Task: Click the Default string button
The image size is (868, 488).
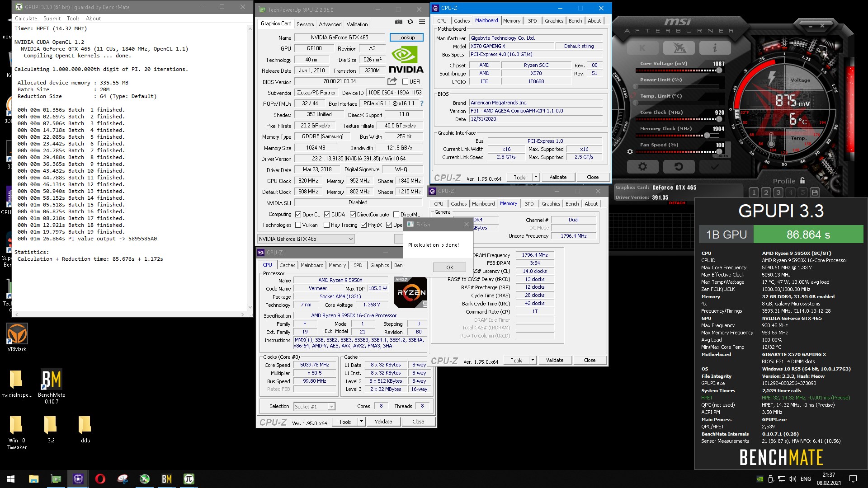Action: 579,46
